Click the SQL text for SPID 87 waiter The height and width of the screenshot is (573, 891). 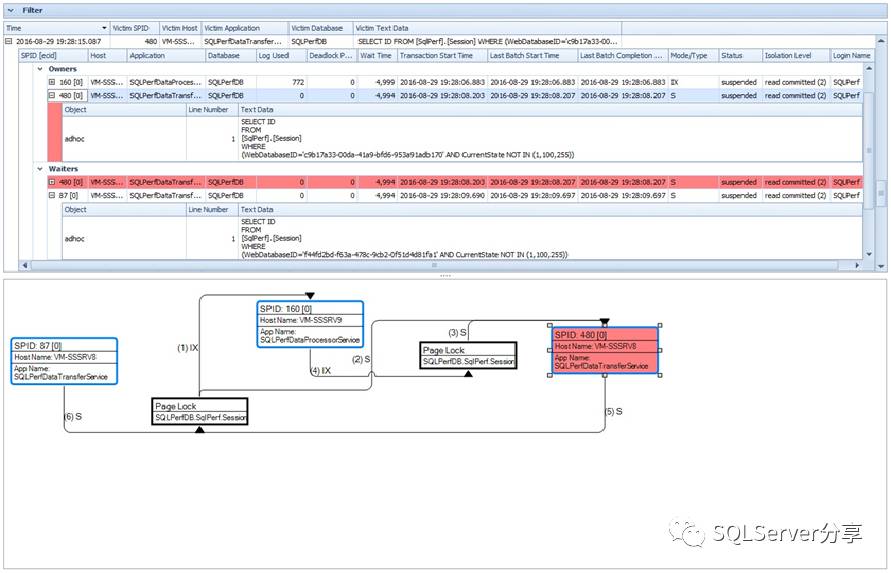pyautogui.click(x=404, y=238)
